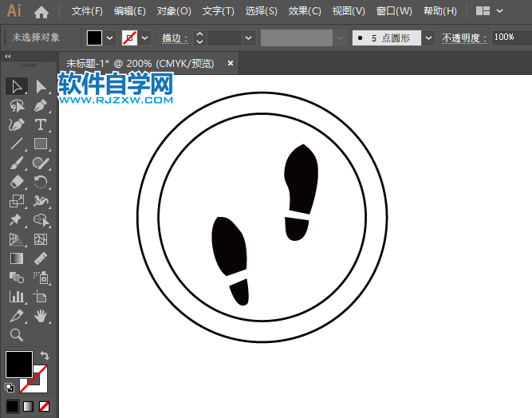Select the Column Graph tool
This screenshot has width=532, height=418.
[16, 297]
